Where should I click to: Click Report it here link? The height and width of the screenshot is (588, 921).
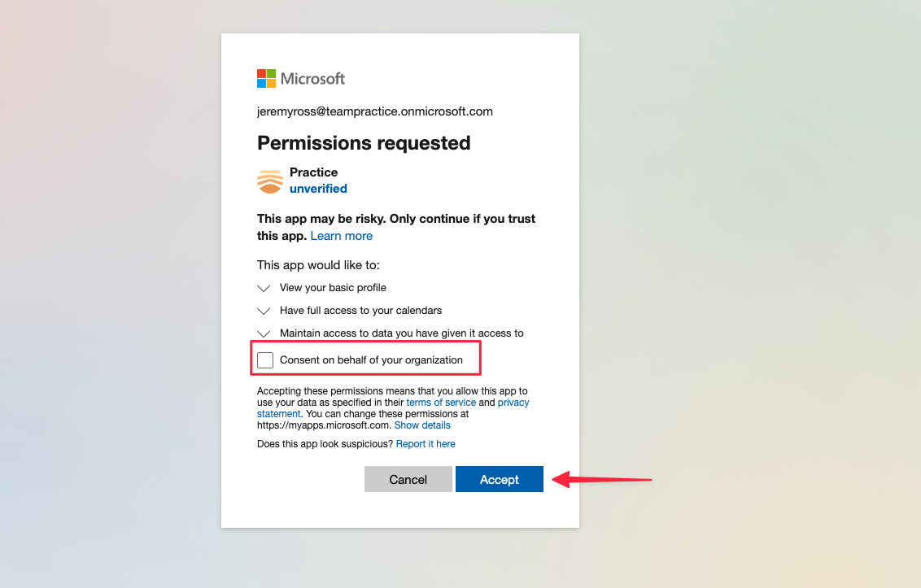tap(426, 444)
